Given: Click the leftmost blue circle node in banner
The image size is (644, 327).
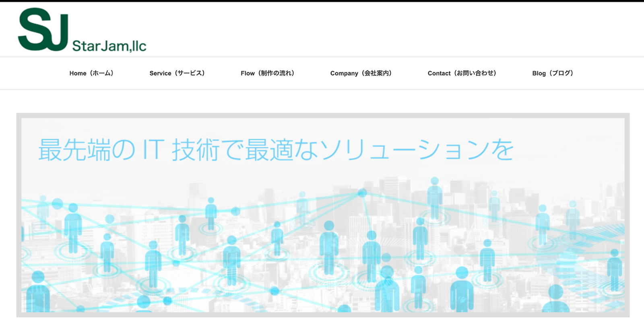Looking at the screenshot, I should pos(57,204).
